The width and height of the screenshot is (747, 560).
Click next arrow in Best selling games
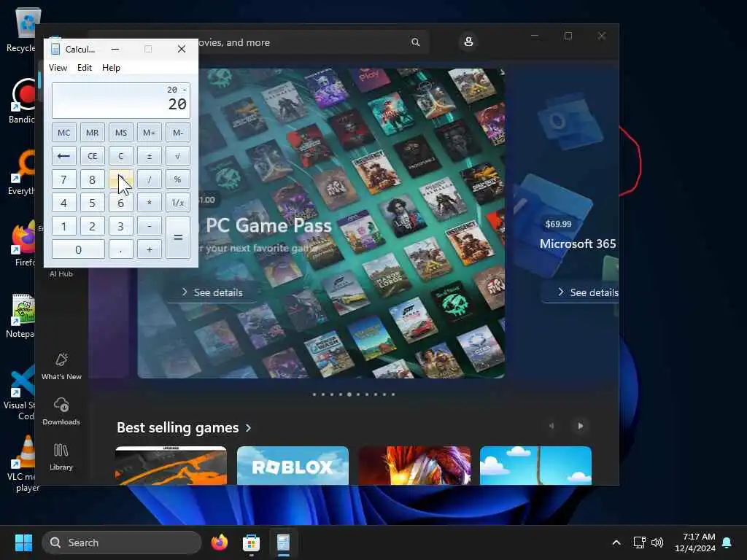[x=580, y=426]
